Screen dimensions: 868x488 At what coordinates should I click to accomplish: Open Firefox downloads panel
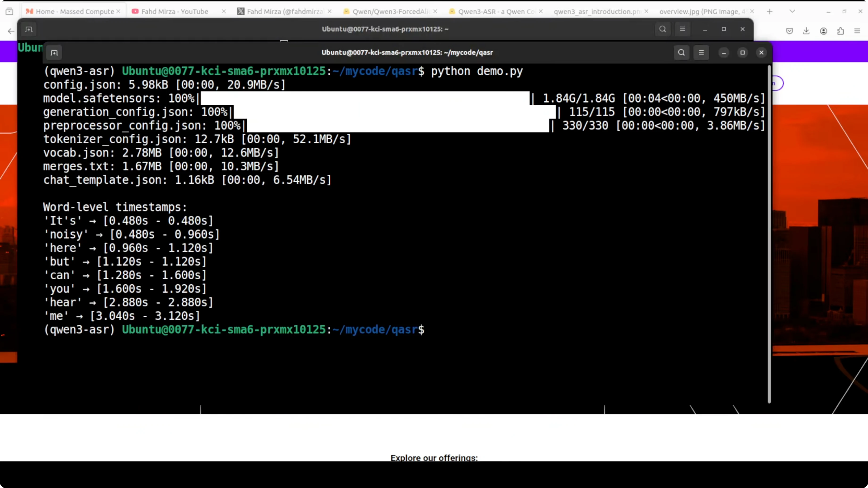point(806,31)
